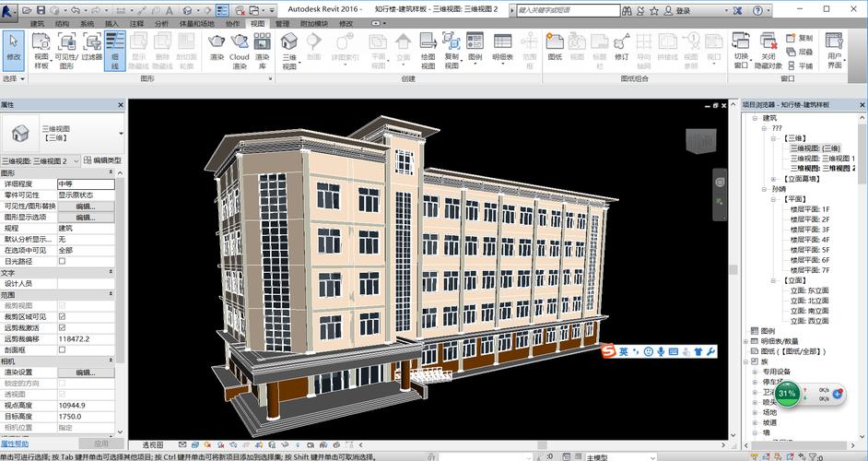868x461 pixels.
Task: Click the binoculars search icon
Action: tap(627, 10)
